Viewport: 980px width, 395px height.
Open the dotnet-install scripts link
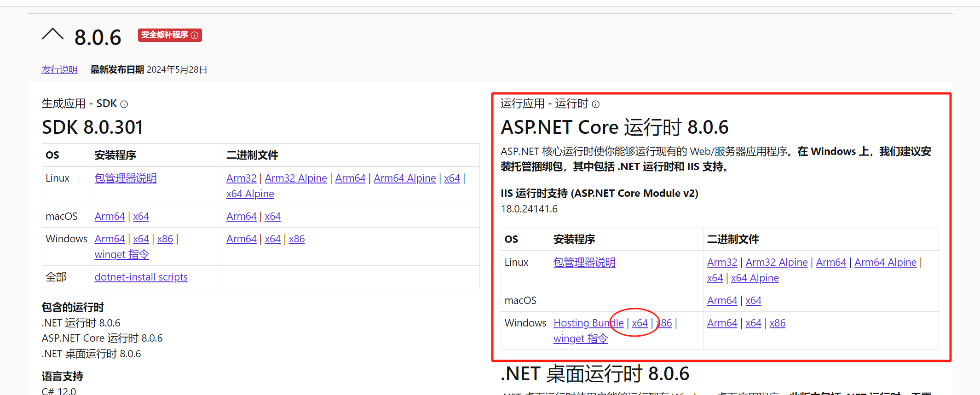pos(141,277)
